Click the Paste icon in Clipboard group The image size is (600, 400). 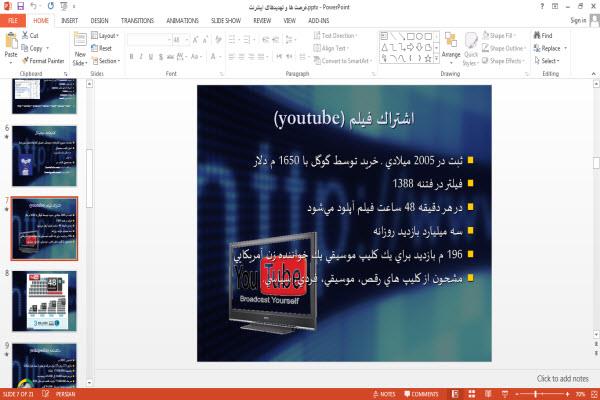tap(11, 40)
